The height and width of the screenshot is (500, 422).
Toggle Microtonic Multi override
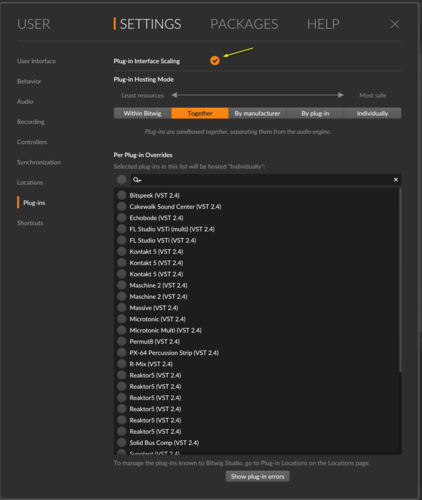[122, 330]
